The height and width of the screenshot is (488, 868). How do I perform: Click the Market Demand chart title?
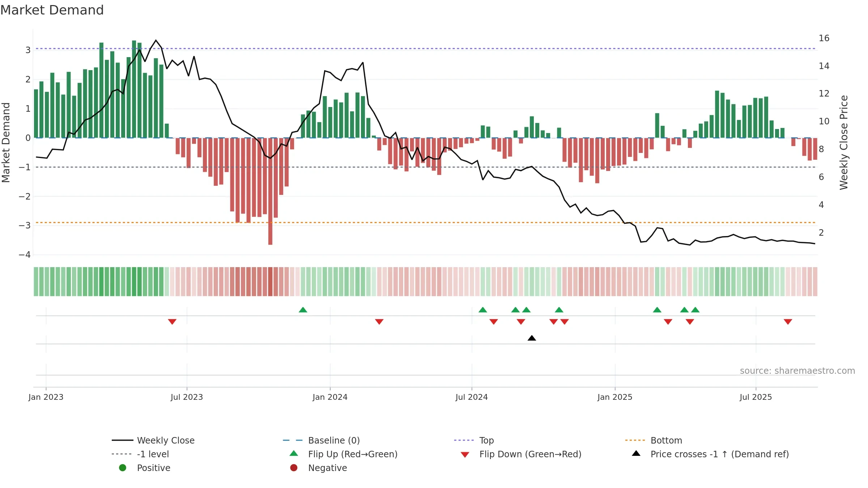point(52,10)
